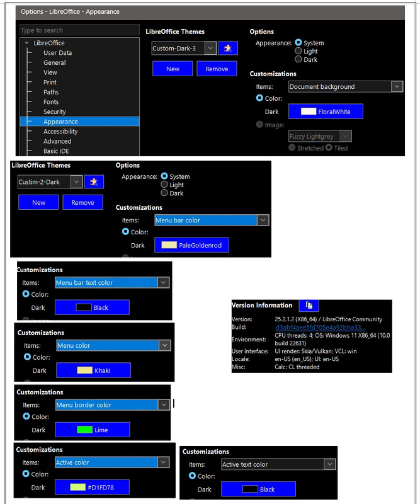Select Paths in options tree
This screenshot has width=420, height=504.
(x=51, y=92)
